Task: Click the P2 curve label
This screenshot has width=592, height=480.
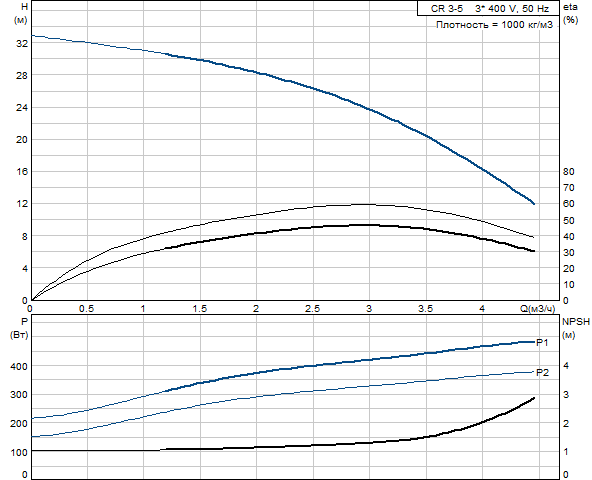Action: click(x=543, y=372)
